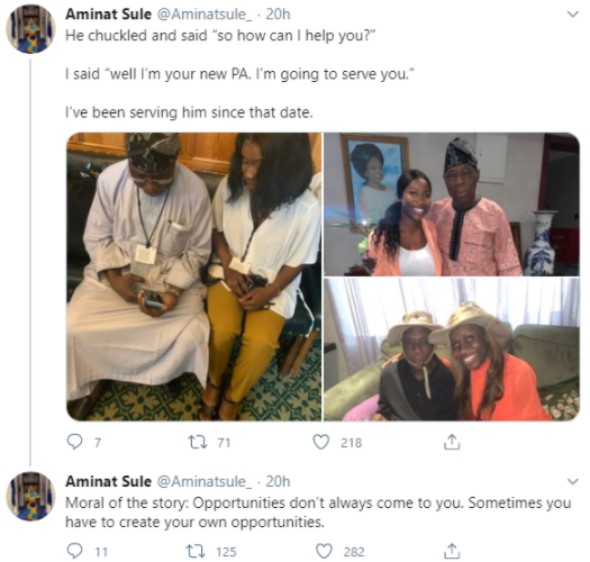This screenshot has height=562, width=590.
Task: View the photo with the framed portrait
Action: pos(452,204)
